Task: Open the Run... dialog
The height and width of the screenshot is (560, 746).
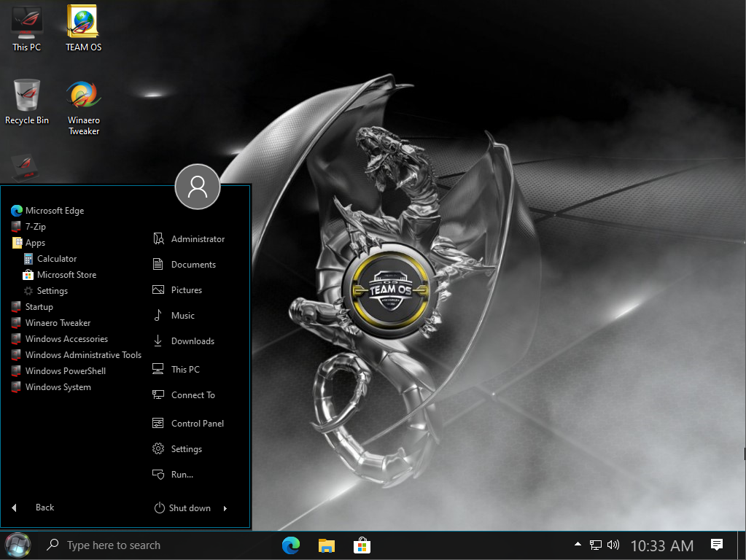Action: pyautogui.click(x=173, y=475)
